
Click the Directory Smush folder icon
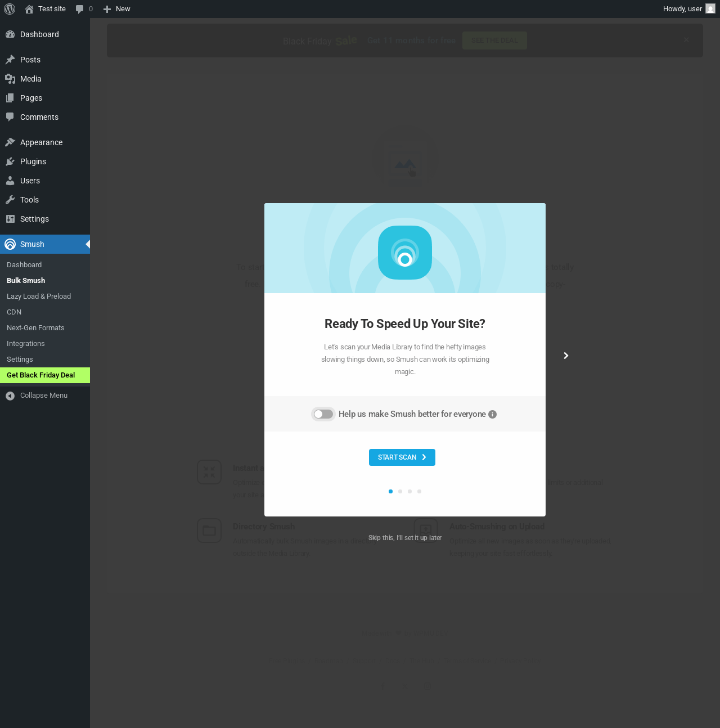click(209, 531)
